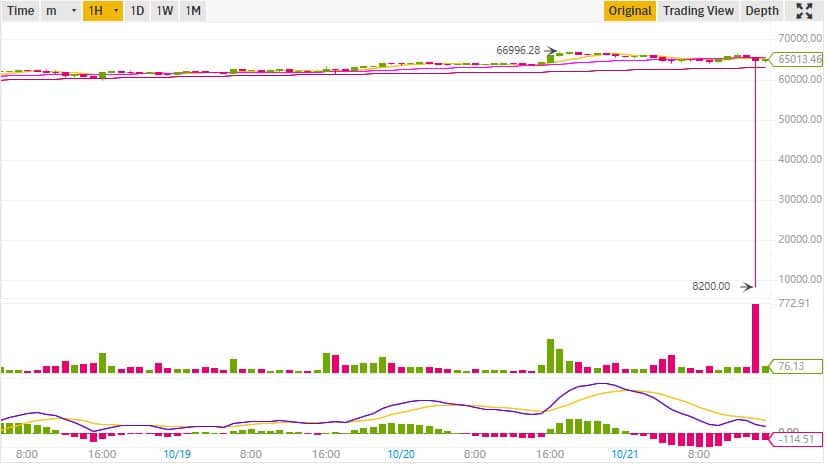Switch to 1D interval
Viewport: 826px width, 466px height.
point(137,11)
